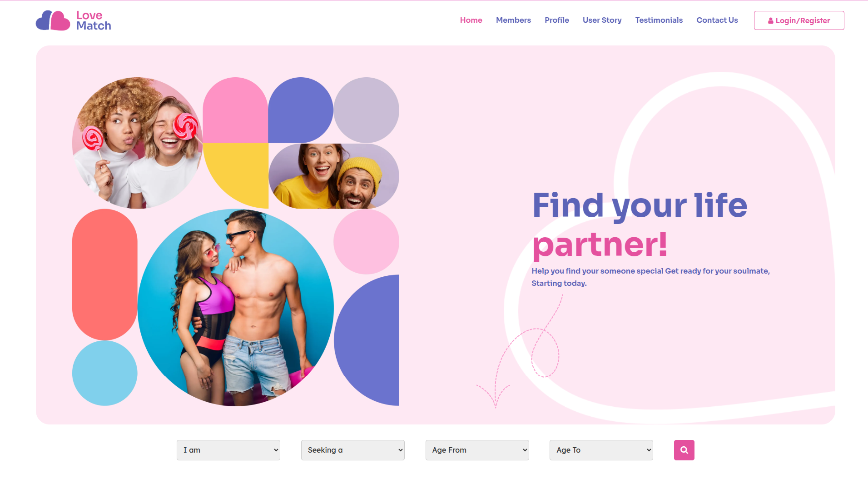The height and width of the screenshot is (489, 868).
Task: Click the 'Love Match' logo text
Action: tap(94, 20)
